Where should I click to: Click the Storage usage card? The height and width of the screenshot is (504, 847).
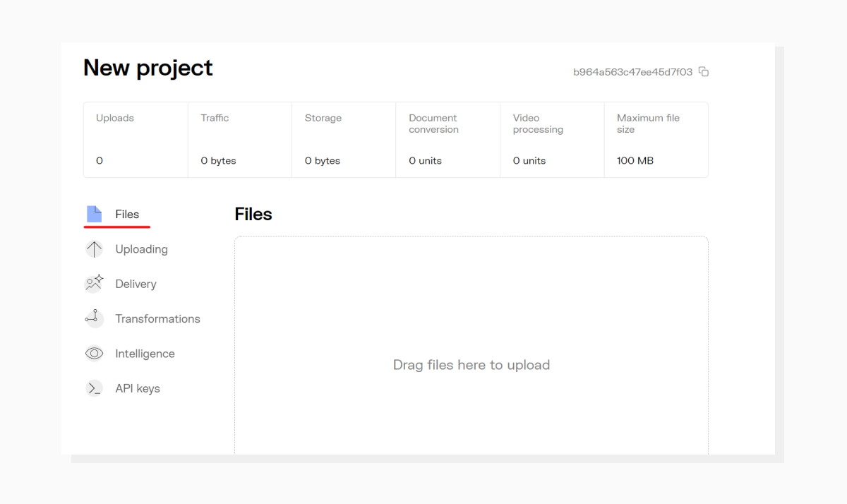tap(344, 139)
